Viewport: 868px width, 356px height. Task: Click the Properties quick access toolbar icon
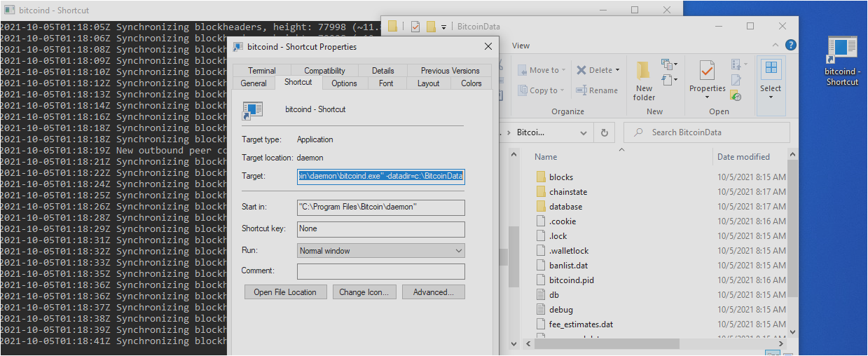click(415, 27)
